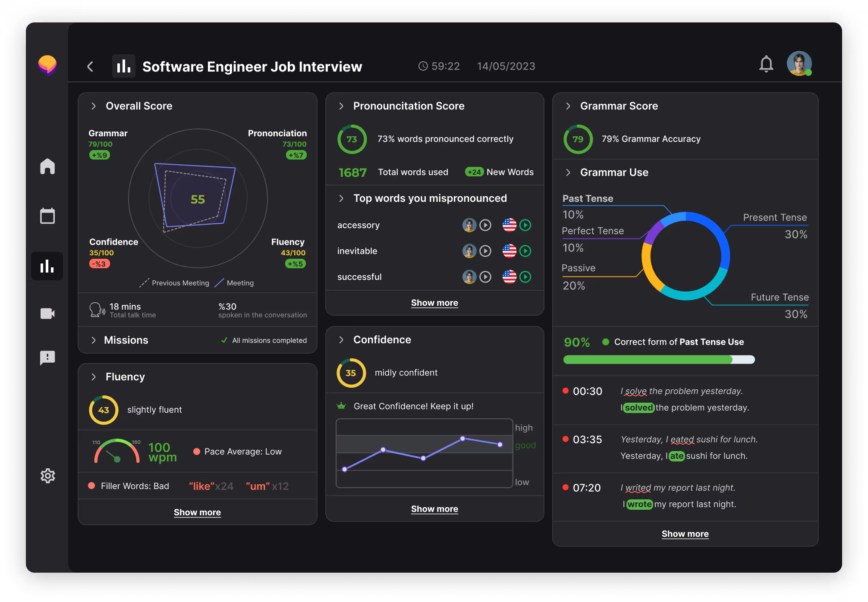Click the back arrow beside the title
Viewport: 868px width, 602px height.
(90, 66)
